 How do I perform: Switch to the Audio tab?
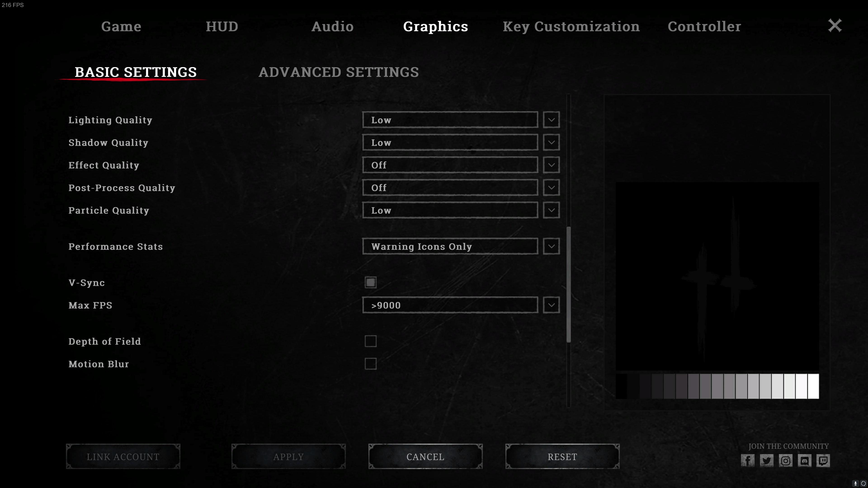[x=332, y=26]
